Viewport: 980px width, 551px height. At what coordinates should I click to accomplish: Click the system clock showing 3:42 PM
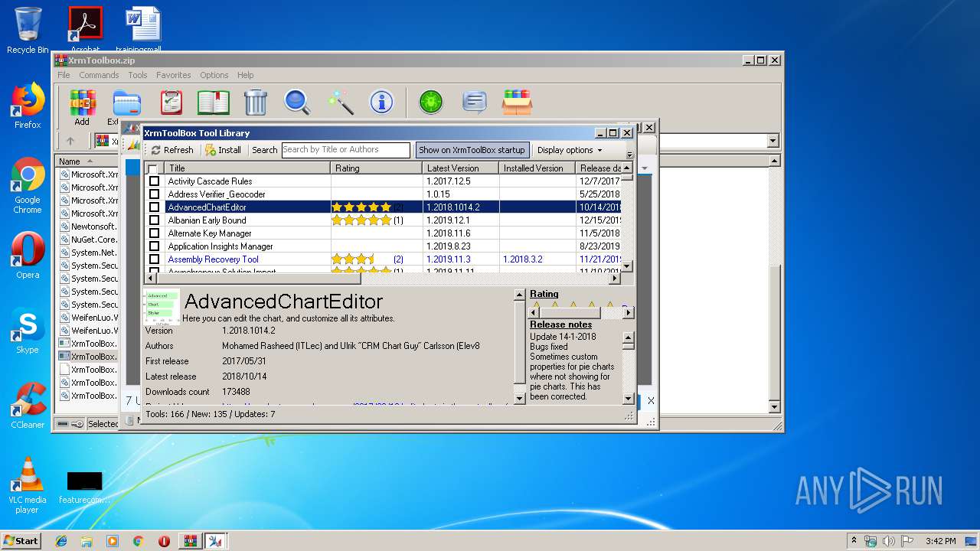(940, 541)
